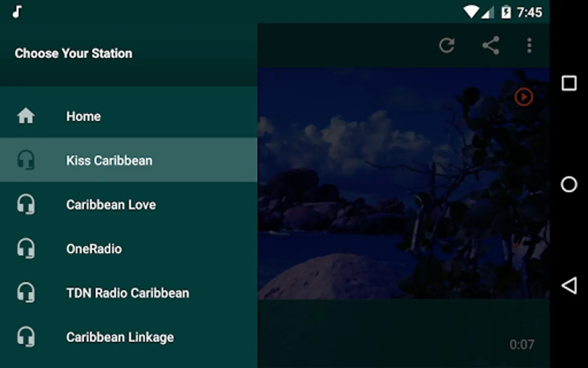Tap the orange play button
Screen dimensions: 588x368
[523, 97]
